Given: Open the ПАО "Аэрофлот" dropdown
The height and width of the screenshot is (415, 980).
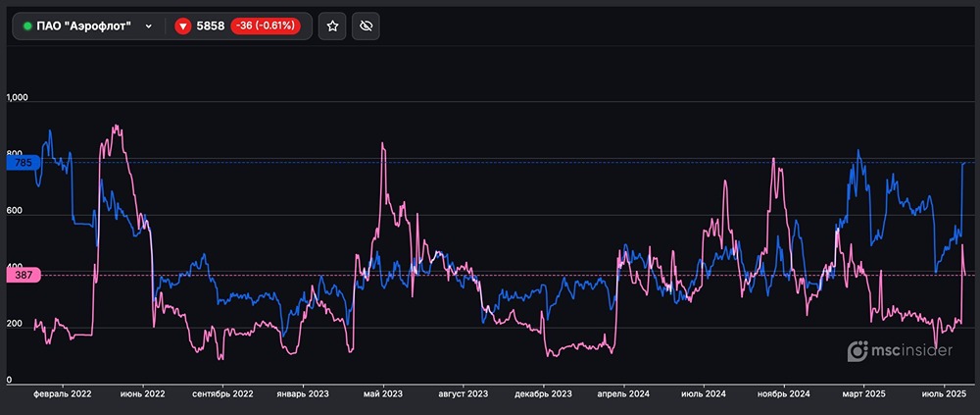Looking at the screenshot, I should tap(84, 26).
